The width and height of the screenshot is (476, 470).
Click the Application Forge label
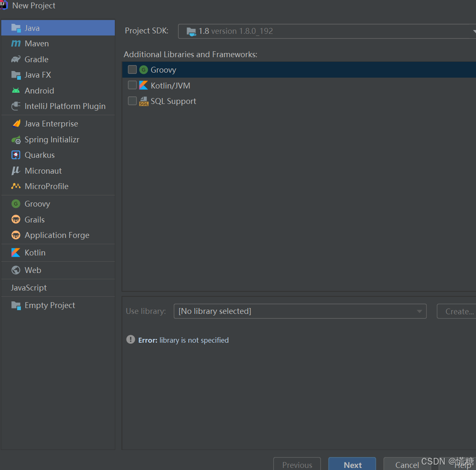57,235
